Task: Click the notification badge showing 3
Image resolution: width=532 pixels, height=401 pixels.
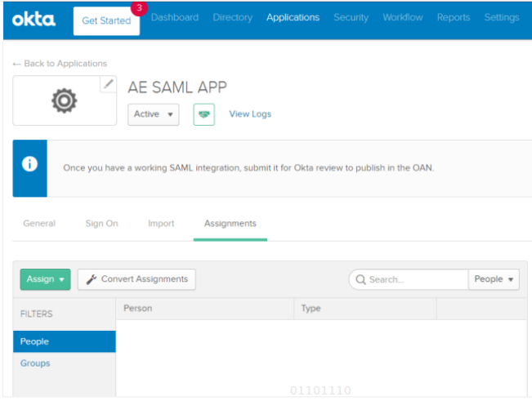Action: [139, 8]
